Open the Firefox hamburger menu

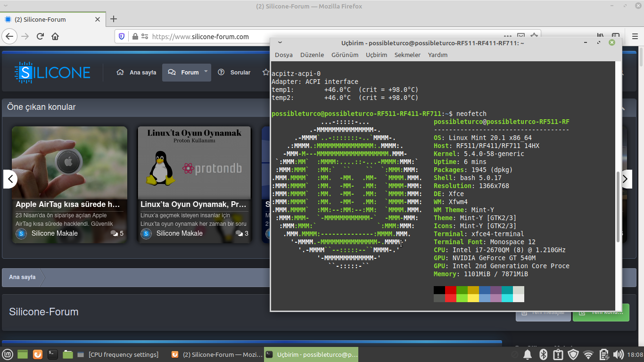click(635, 36)
